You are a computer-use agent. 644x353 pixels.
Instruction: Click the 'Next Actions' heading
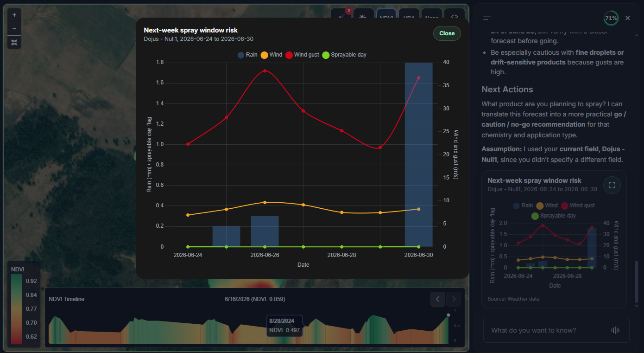pyautogui.click(x=507, y=90)
